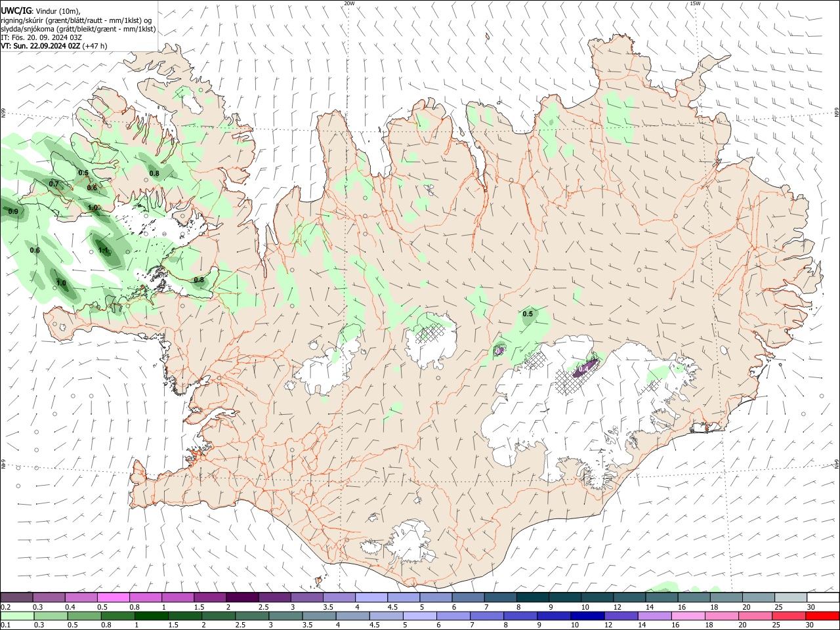Click the IT: Fös. 20. 09. 2024 03Z line
The width and height of the screenshot is (840, 630).
pos(41,37)
